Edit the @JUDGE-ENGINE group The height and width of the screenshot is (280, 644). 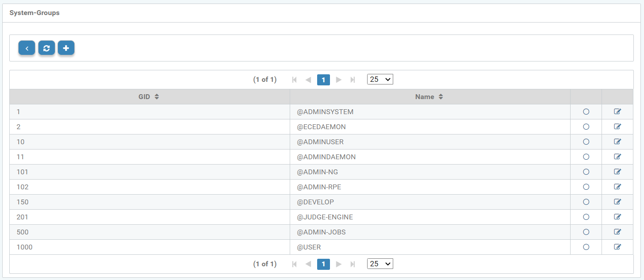click(x=617, y=217)
